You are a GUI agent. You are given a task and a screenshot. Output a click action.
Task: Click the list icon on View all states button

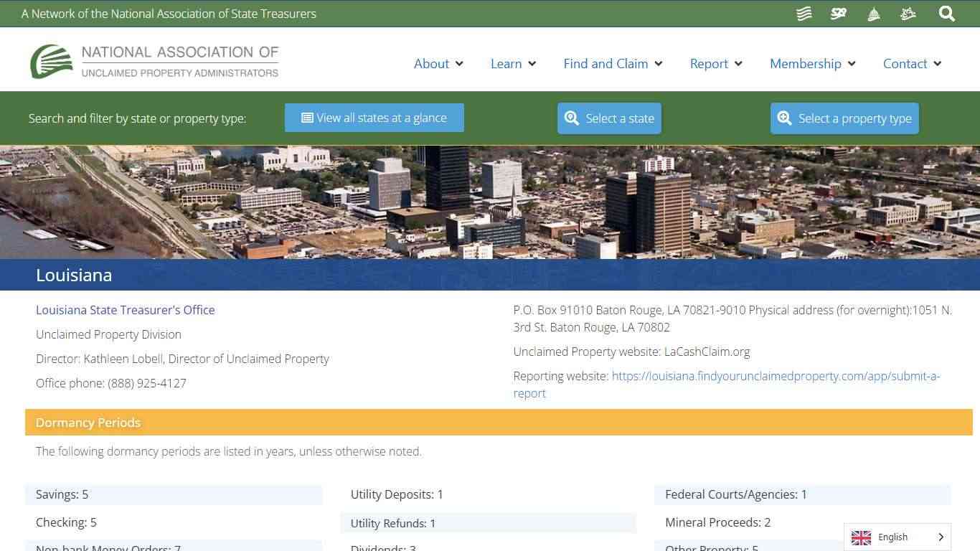(308, 118)
